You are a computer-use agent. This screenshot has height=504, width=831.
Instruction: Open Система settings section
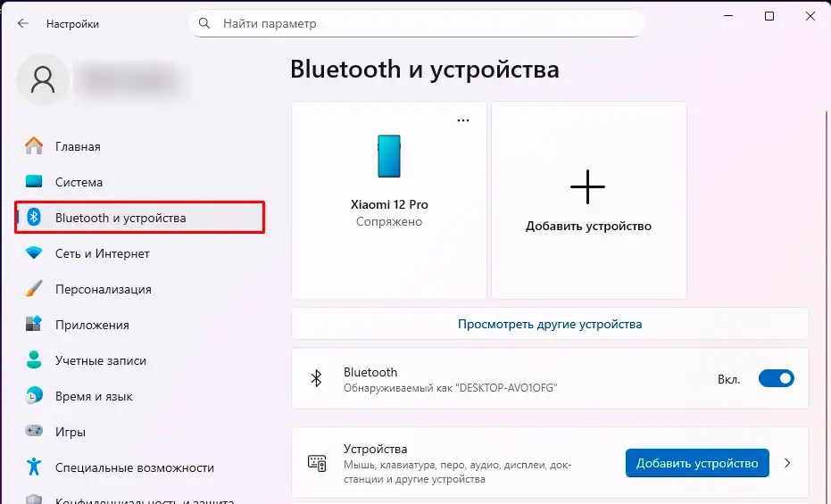(140, 182)
